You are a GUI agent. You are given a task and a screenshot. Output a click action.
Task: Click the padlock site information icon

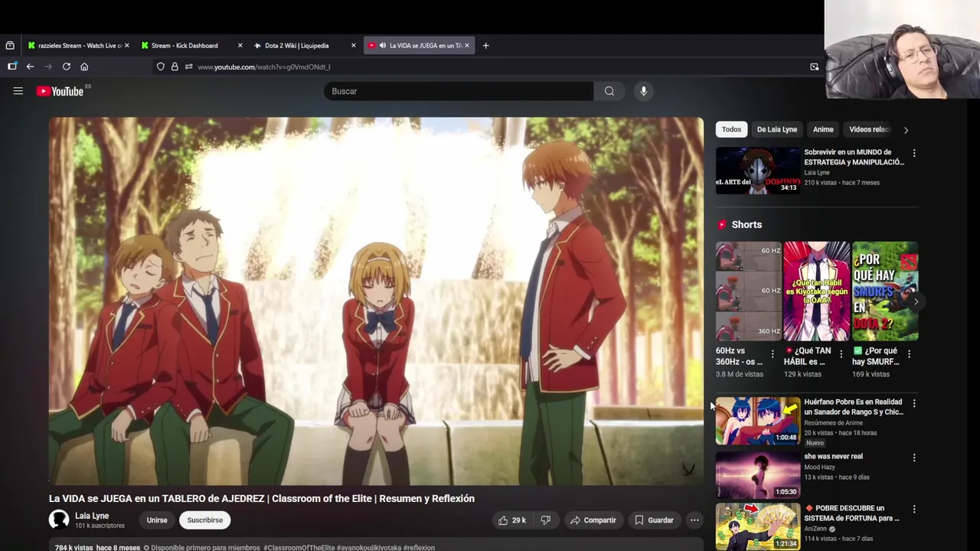175,67
